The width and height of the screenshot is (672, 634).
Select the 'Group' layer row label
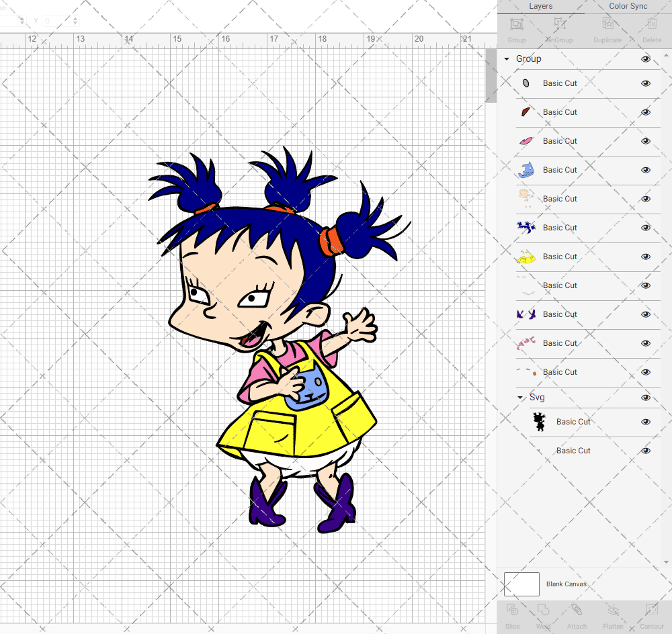[528, 58]
